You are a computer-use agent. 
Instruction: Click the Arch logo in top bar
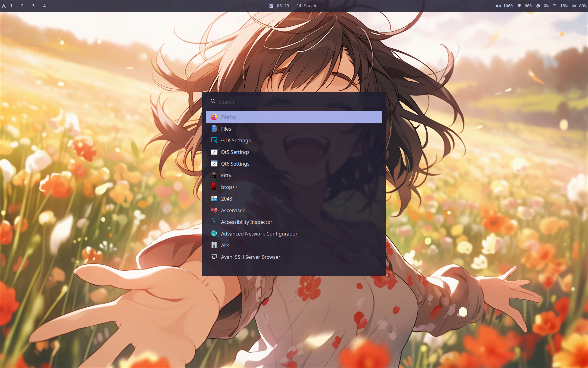4,6
